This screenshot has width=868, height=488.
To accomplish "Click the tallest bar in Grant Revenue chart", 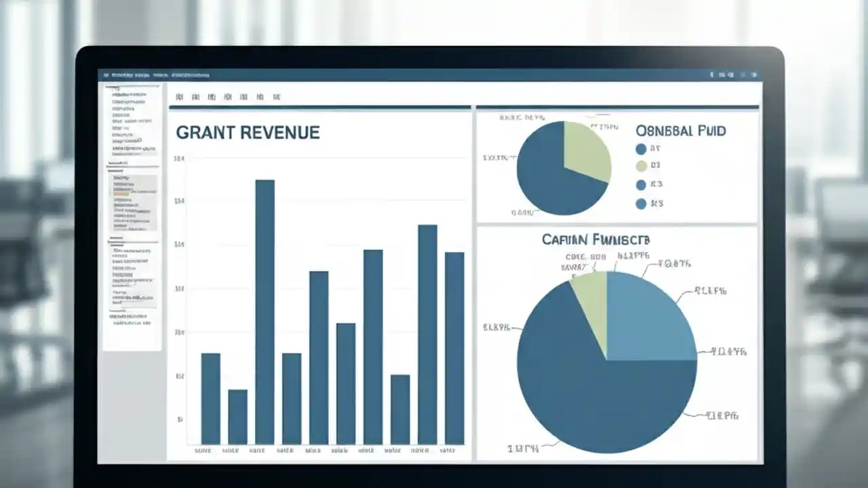I will (264, 305).
